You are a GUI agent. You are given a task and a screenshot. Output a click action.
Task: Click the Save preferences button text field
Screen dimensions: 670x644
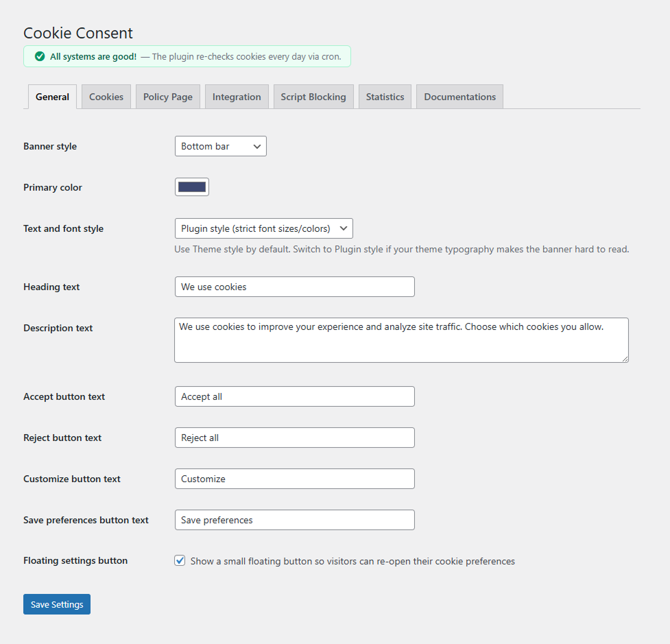[x=294, y=520]
